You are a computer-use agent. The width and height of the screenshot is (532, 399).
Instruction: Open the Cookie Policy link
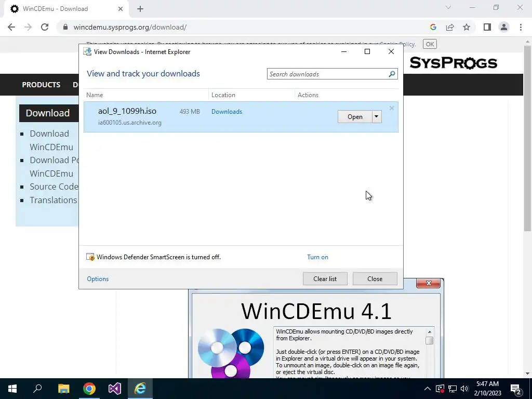[408, 44]
